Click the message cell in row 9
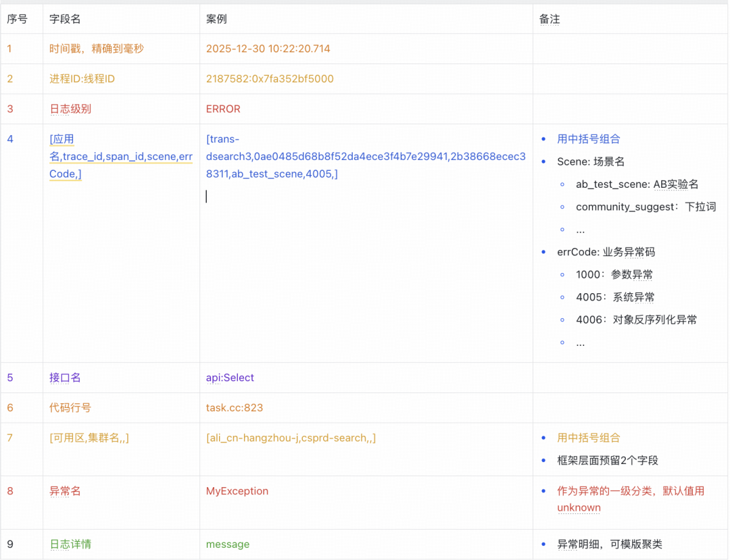 click(x=228, y=544)
